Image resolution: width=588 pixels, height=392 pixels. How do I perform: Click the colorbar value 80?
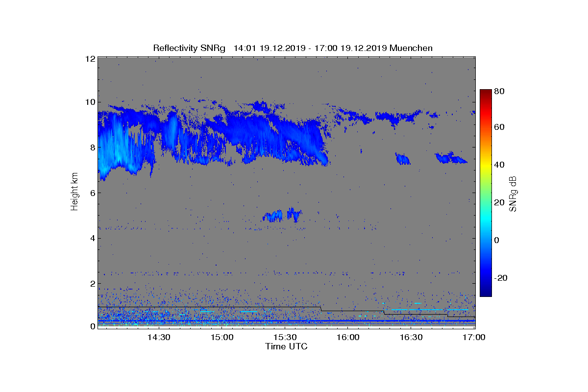(500, 91)
